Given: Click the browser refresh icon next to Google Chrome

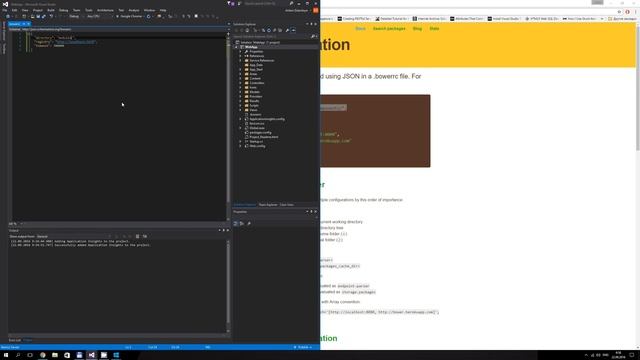Looking at the screenshot, I should tap(149, 16).
